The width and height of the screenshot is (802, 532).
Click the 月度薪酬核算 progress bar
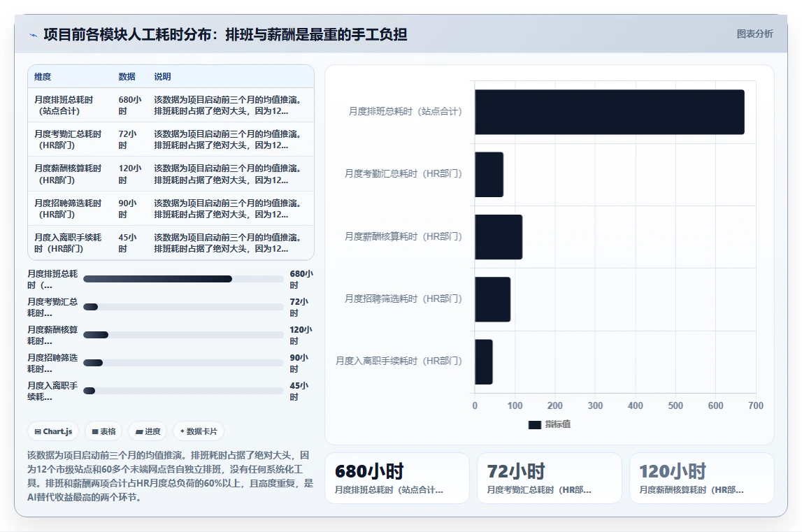[x=183, y=335]
